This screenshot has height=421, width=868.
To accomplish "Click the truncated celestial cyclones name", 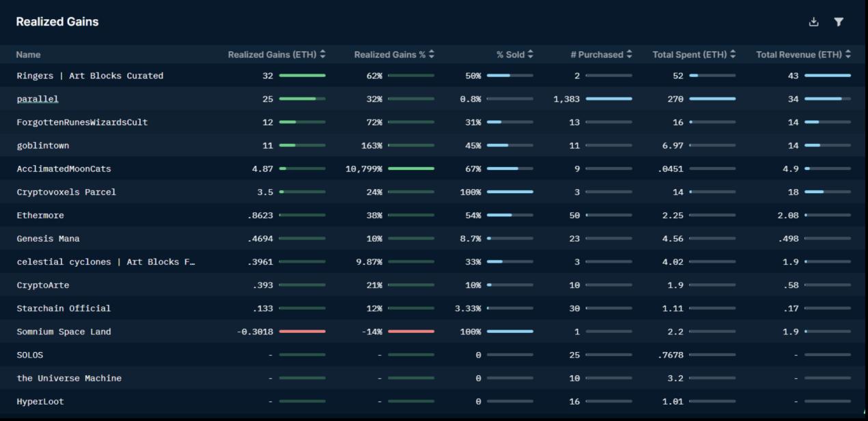I will [x=107, y=262].
